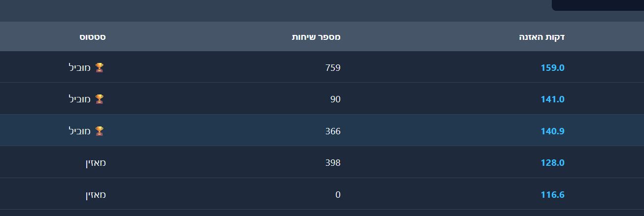This screenshot has height=216, width=644.
Task: Click the call count 366
Action: (x=333, y=131)
